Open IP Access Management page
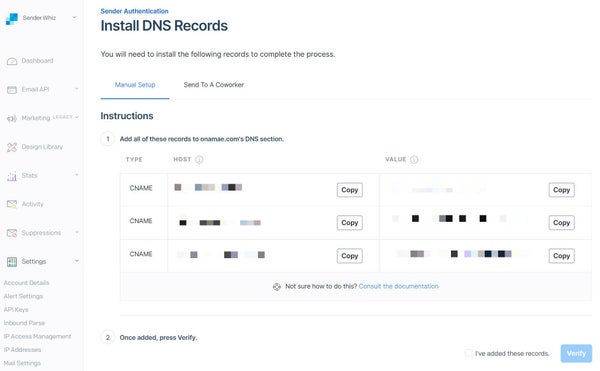Image resolution: width=600 pixels, height=371 pixels. [38, 337]
